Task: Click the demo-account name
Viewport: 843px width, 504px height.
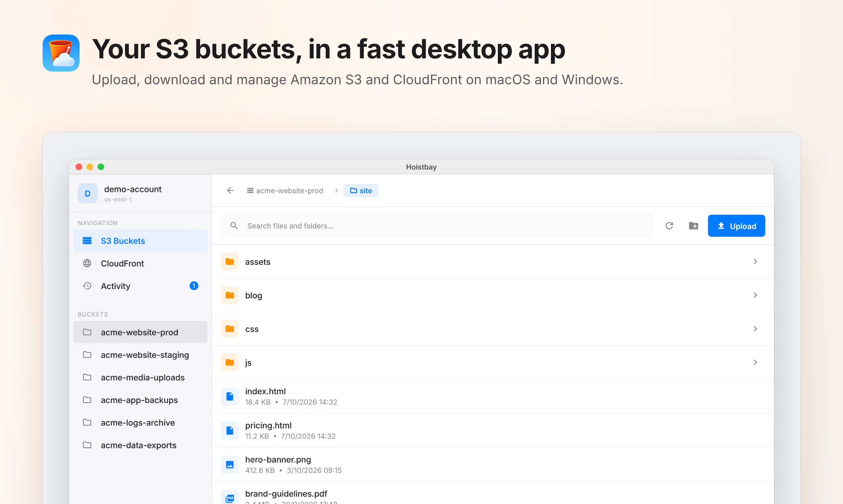Action: pyautogui.click(x=132, y=189)
